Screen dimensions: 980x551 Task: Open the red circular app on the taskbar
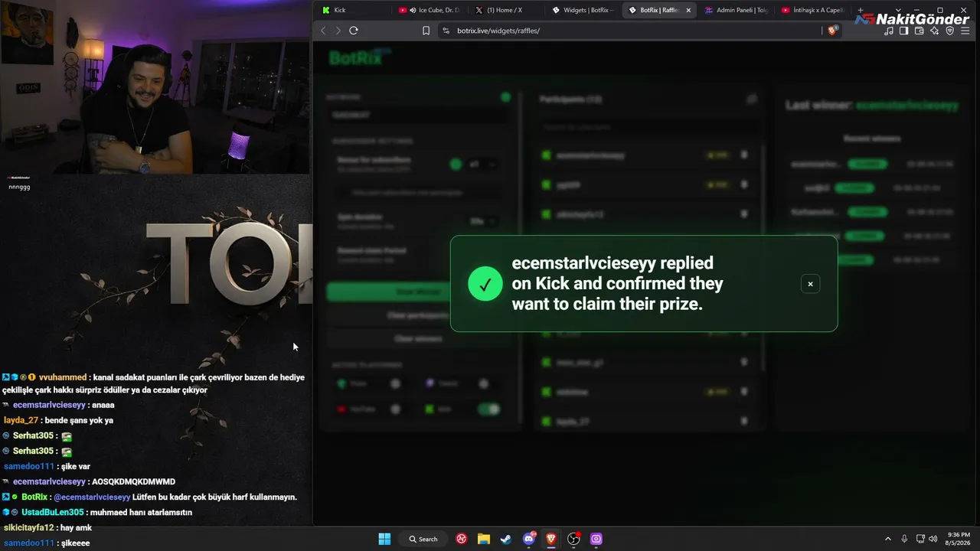462,539
